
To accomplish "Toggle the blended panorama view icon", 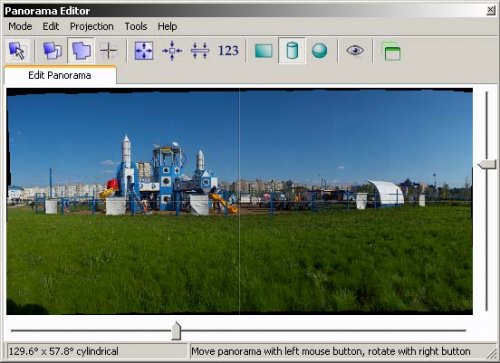I will pyautogui.click(x=81, y=51).
